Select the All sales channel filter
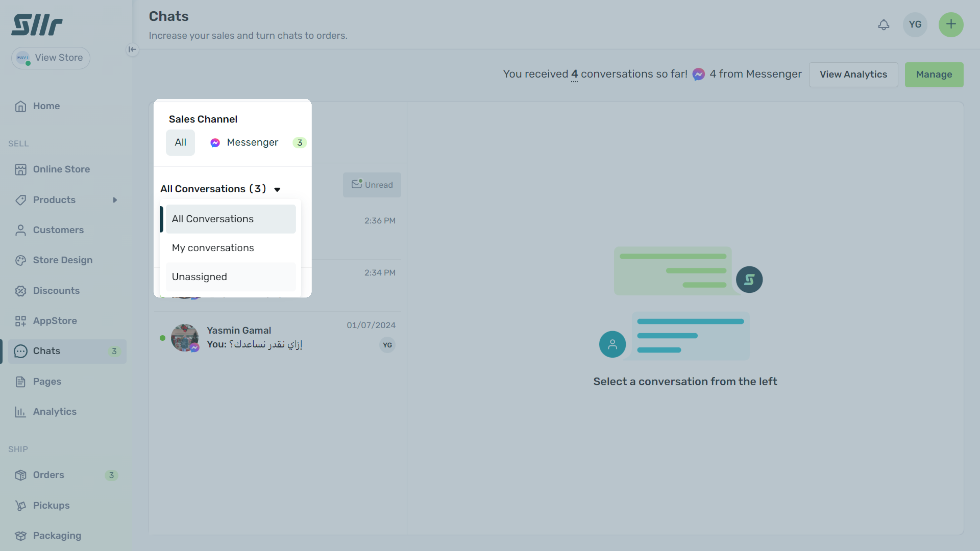Image resolution: width=980 pixels, height=551 pixels. (180, 143)
